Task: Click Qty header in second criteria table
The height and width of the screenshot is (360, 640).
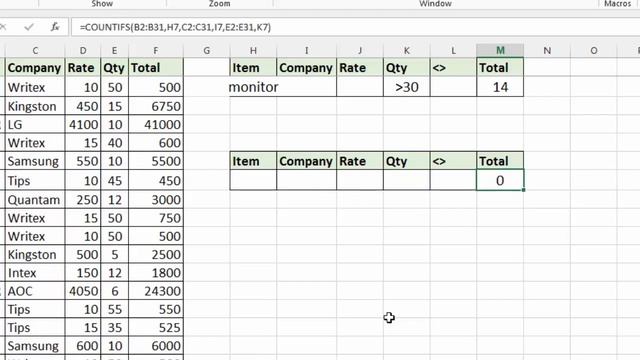Action: point(407,161)
